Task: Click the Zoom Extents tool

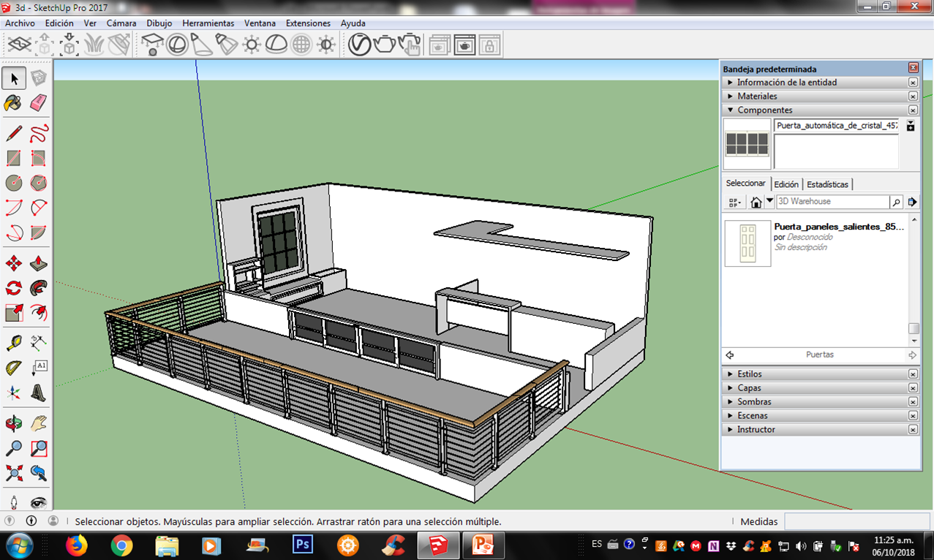Action: click(x=14, y=473)
